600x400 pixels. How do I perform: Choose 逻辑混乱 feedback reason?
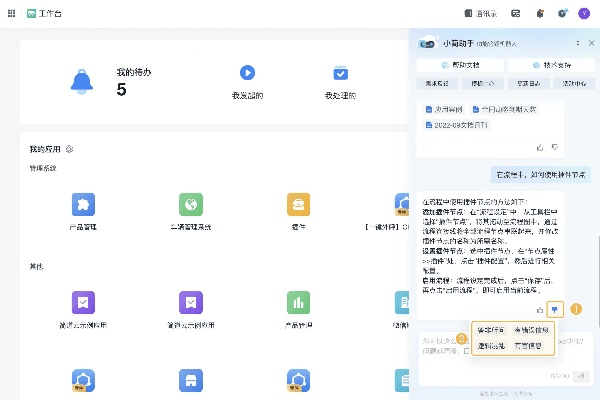tap(491, 346)
